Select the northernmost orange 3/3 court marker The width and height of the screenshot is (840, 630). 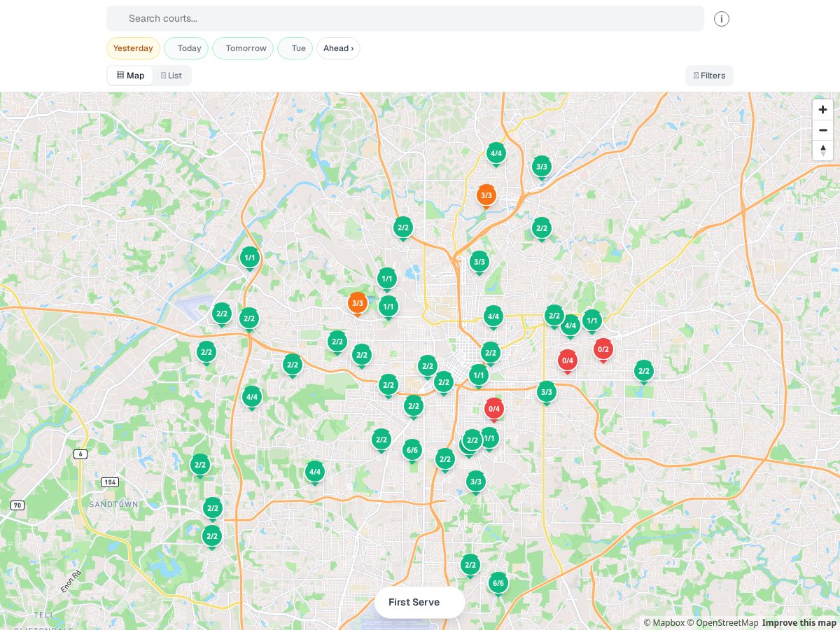pos(486,196)
